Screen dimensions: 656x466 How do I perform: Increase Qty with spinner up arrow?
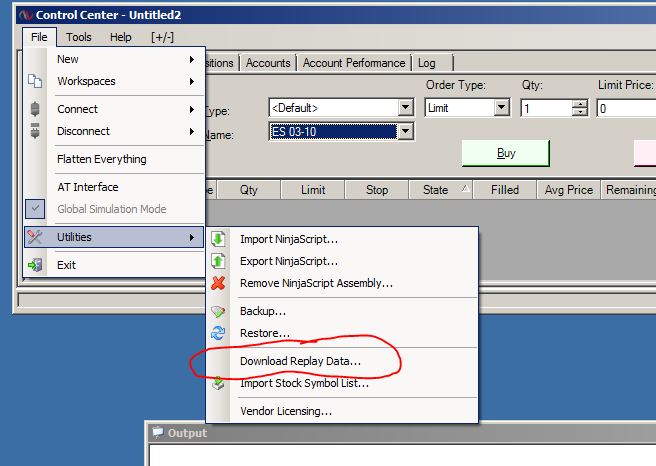tap(579, 105)
